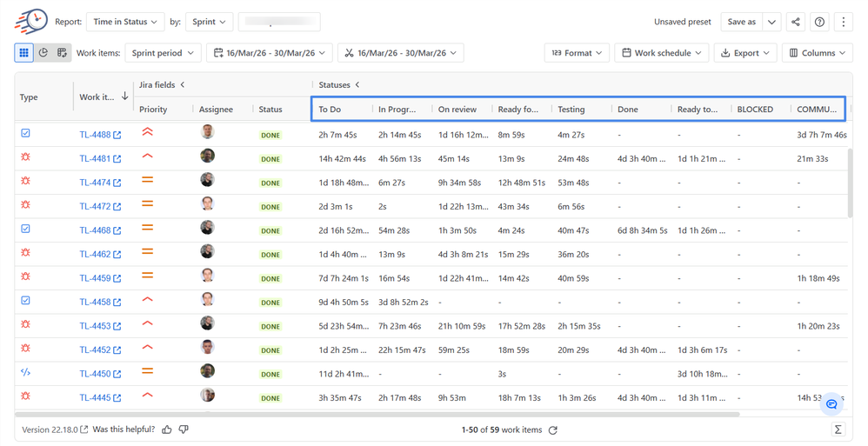Open the share icon button
The width and height of the screenshot is (868, 446).
(x=796, y=22)
